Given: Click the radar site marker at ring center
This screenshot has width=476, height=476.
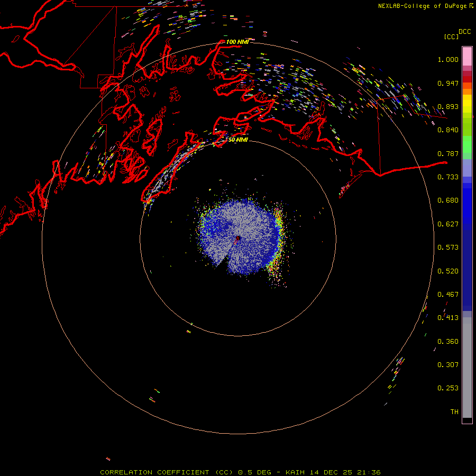Looking at the screenshot, I should tap(237, 239).
